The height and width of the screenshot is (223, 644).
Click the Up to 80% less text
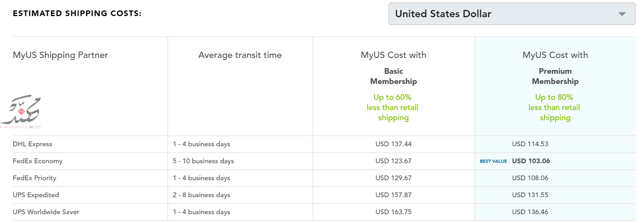(554, 107)
